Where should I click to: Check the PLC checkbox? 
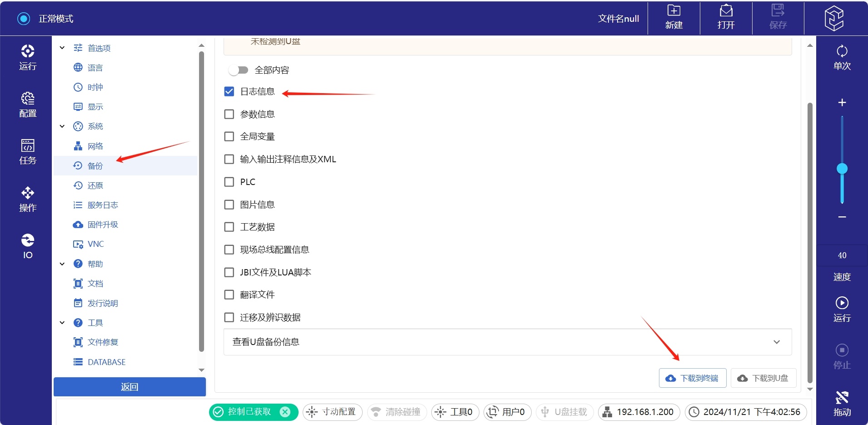229,182
